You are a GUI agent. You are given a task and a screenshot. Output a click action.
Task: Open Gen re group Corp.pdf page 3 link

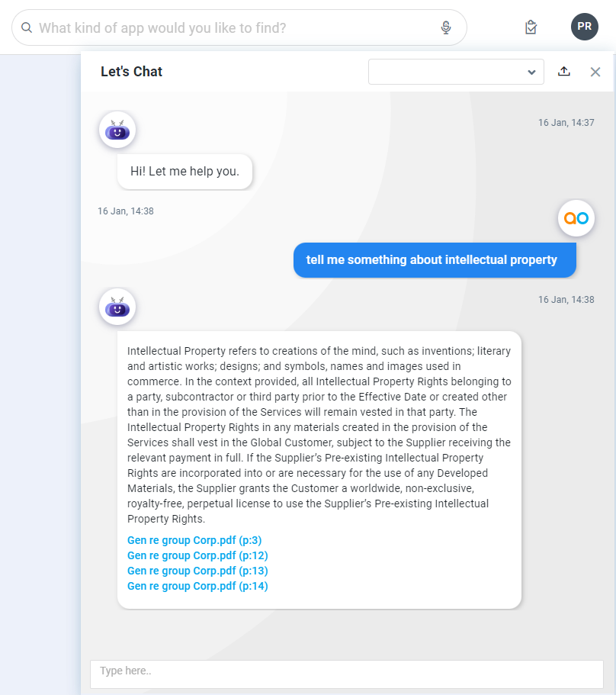tap(194, 540)
